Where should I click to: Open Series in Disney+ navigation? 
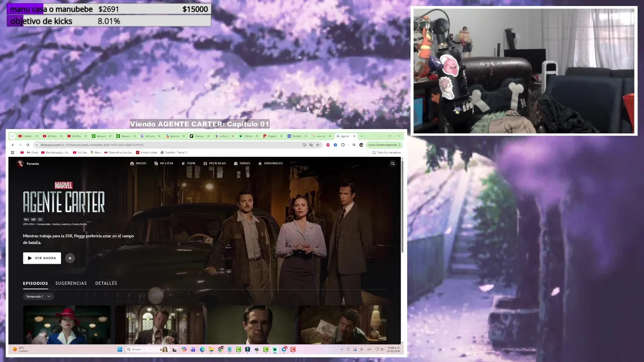[x=242, y=163]
